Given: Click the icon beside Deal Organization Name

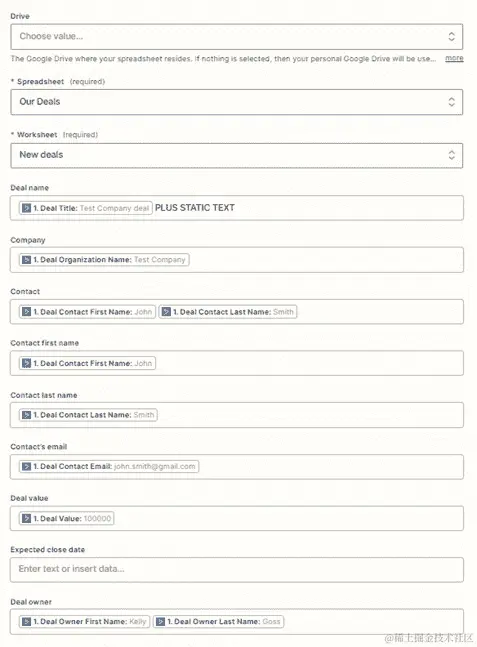Looking at the screenshot, I should point(26,260).
